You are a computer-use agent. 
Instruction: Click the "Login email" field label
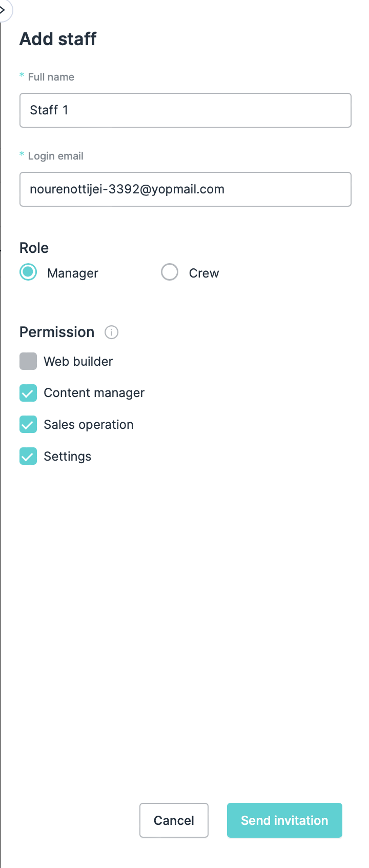coord(55,156)
